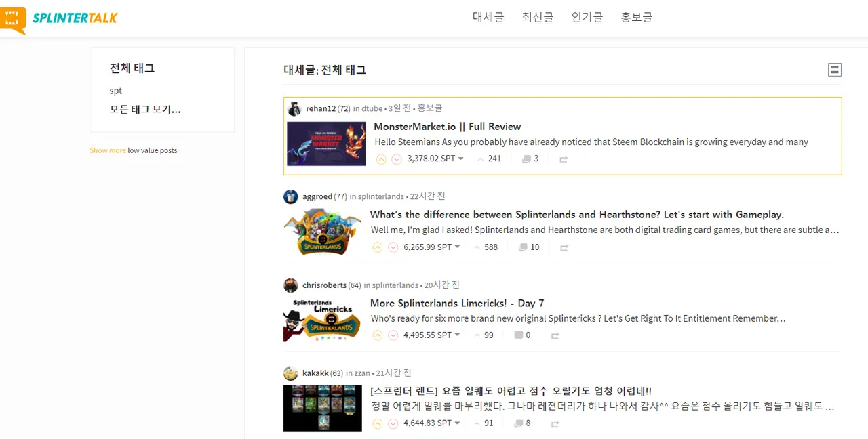Open the kakakk username link

315,373
